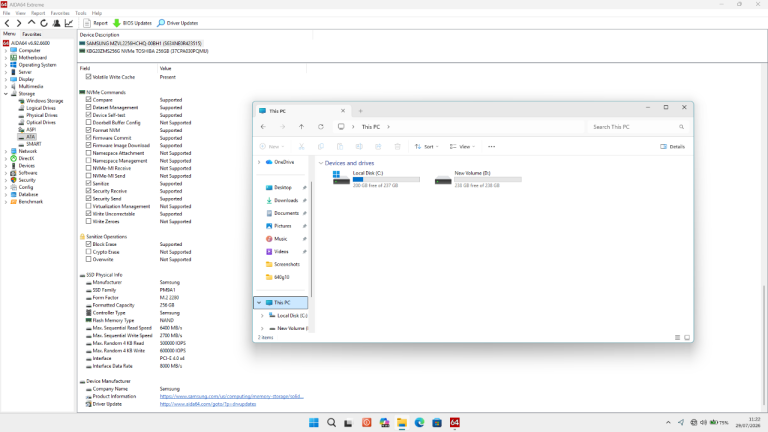Toggle Details pane button
Viewport: 768px width, 432px height.
pos(672,146)
